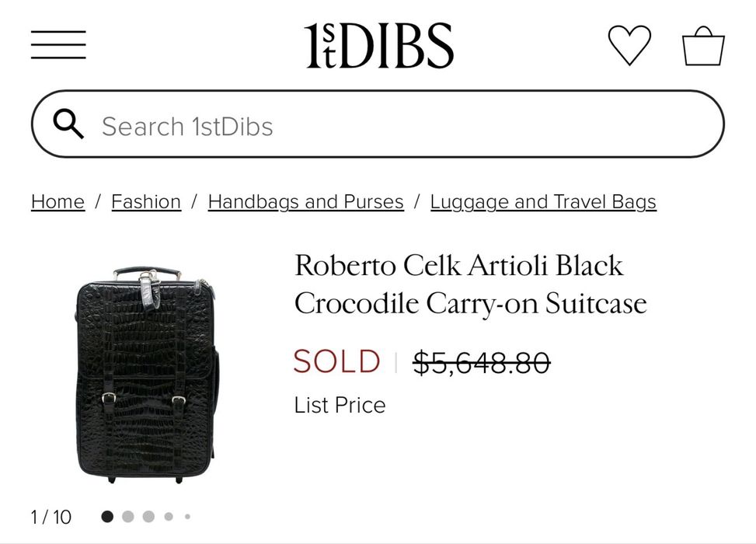Navigate to the Fashion breadcrumb

146,202
